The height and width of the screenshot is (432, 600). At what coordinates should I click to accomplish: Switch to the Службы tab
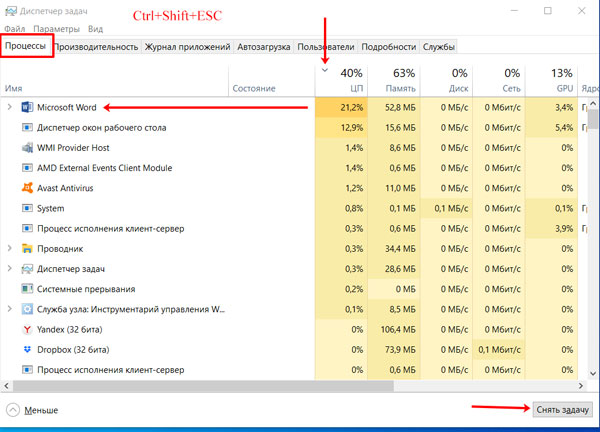(439, 47)
